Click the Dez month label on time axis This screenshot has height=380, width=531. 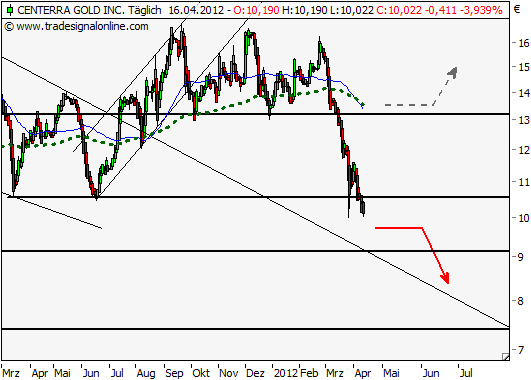(x=255, y=373)
